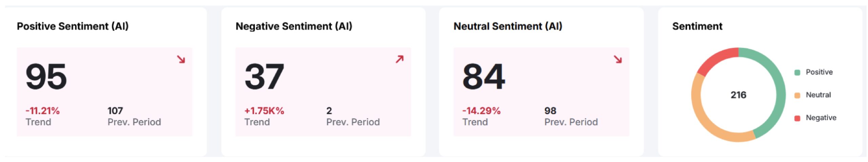Click the +1.75K% trend value
This screenshot has width=868, height=162.
(x=264, y=111)
